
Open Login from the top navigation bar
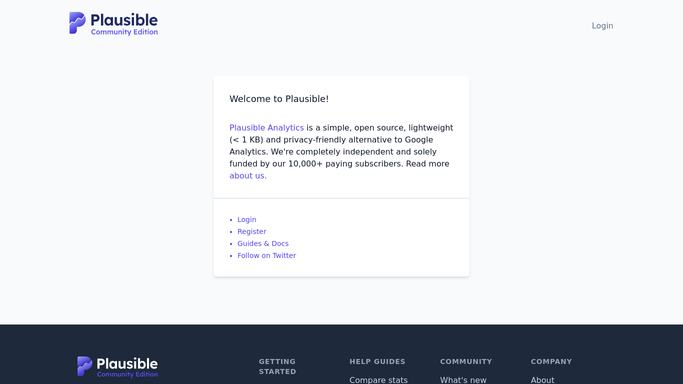click(x=602, y=26)
